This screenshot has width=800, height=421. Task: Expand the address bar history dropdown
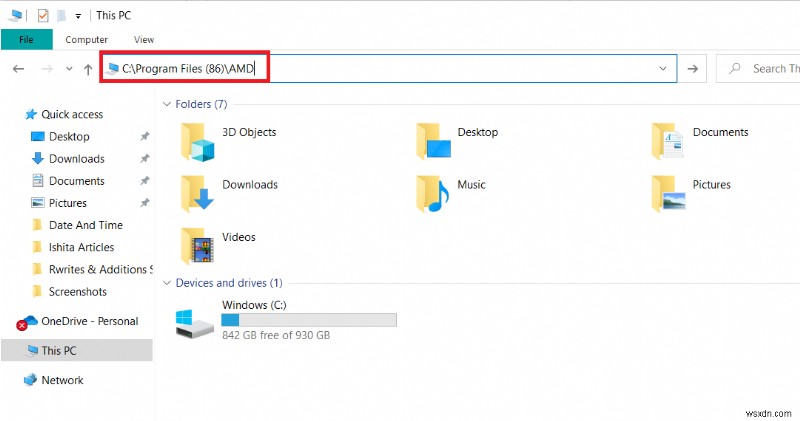(x=662, y=68)
